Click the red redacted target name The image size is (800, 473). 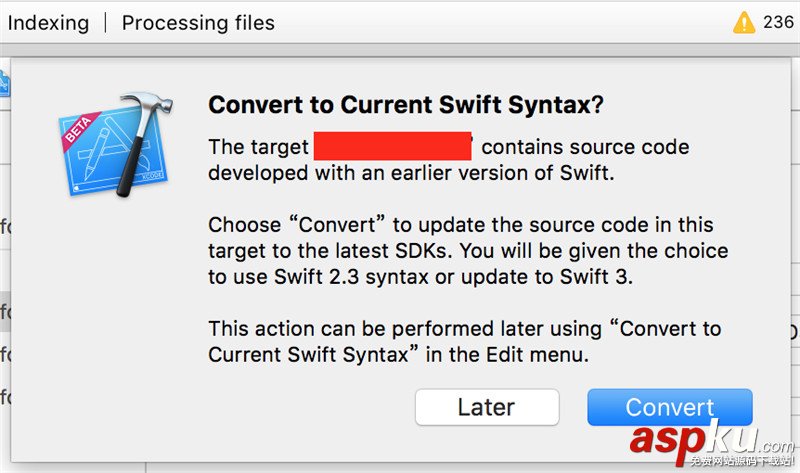pyautogui.click(x=392, y=146)
